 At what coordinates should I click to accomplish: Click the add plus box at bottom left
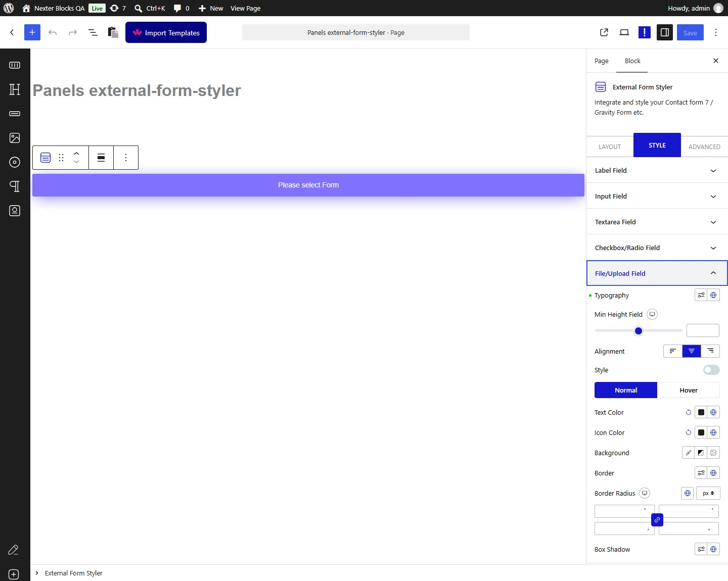(x=14, y=574)
